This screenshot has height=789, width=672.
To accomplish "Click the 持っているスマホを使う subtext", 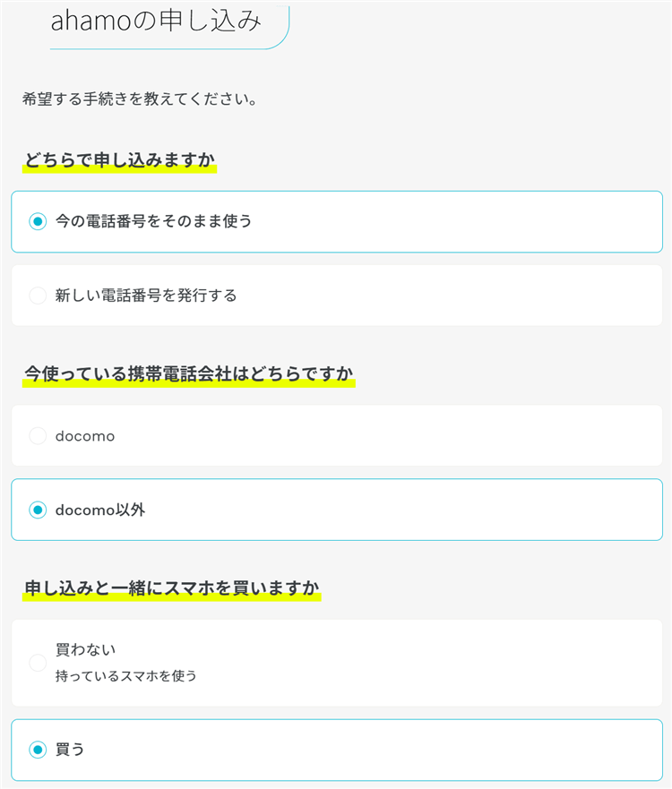I will click(126, 676).
